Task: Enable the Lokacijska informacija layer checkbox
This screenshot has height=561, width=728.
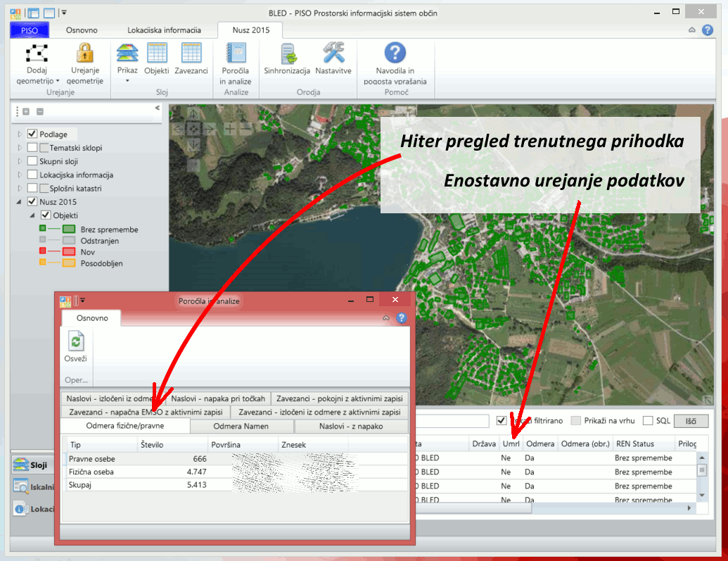Action: [x=32, y=175]
